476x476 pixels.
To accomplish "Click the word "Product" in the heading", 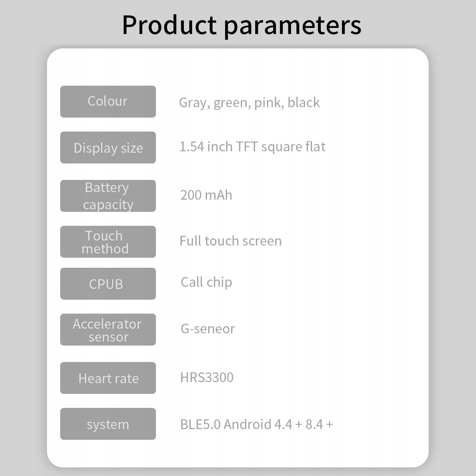I will click(x=169, y=25).
